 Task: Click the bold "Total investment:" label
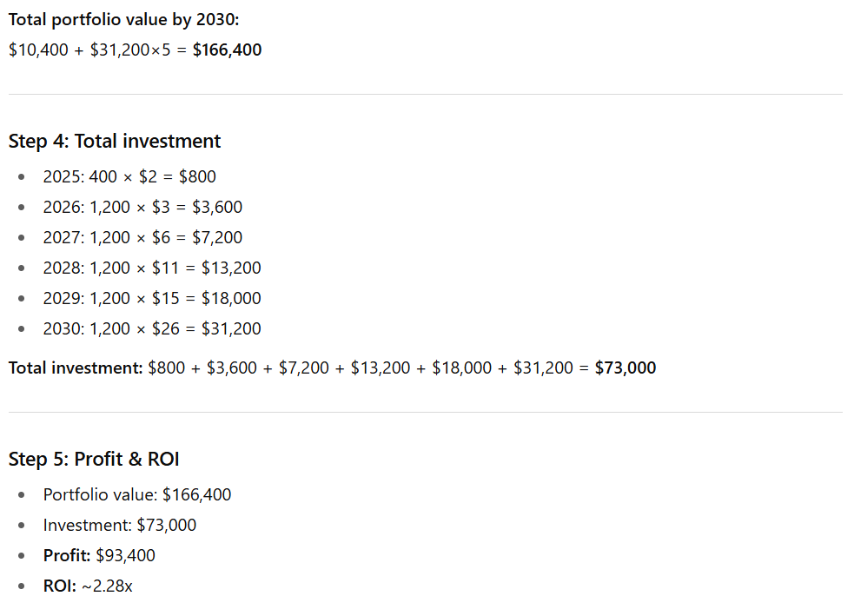[76, 368]
